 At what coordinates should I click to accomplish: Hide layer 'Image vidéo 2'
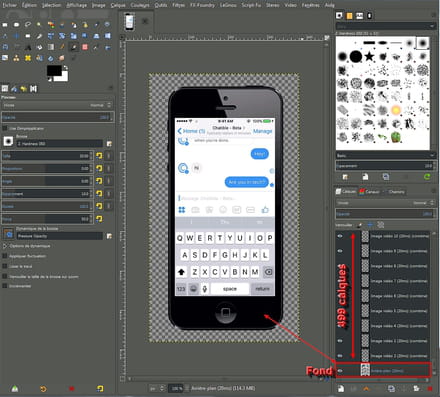(340, 356)
